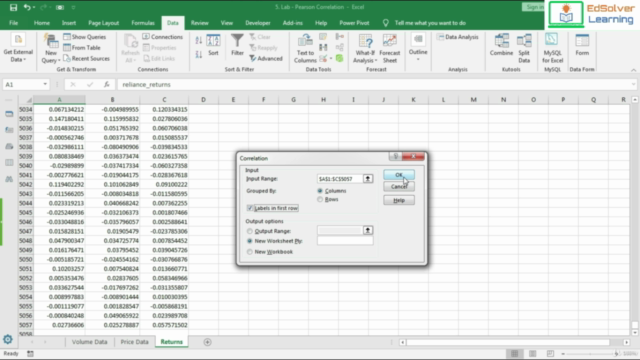Click Sign in button
The width and height of the screenshot is (640, 360).
pos(533,7)
